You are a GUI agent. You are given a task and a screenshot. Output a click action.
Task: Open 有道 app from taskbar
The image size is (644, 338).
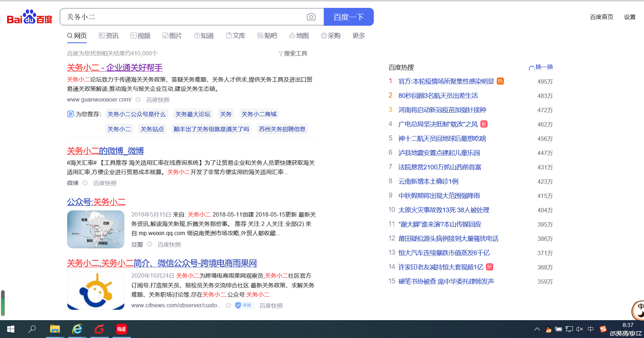[122, 329]
